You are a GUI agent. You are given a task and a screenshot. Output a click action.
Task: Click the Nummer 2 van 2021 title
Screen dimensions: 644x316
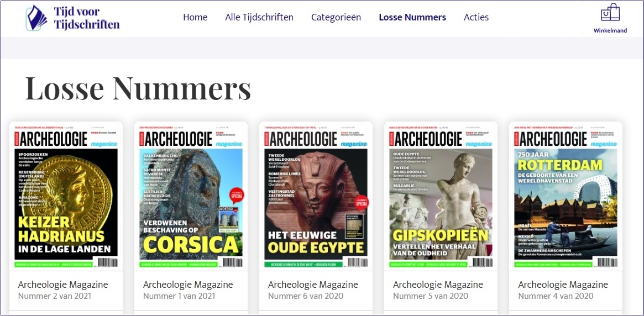tap(55, 296)
